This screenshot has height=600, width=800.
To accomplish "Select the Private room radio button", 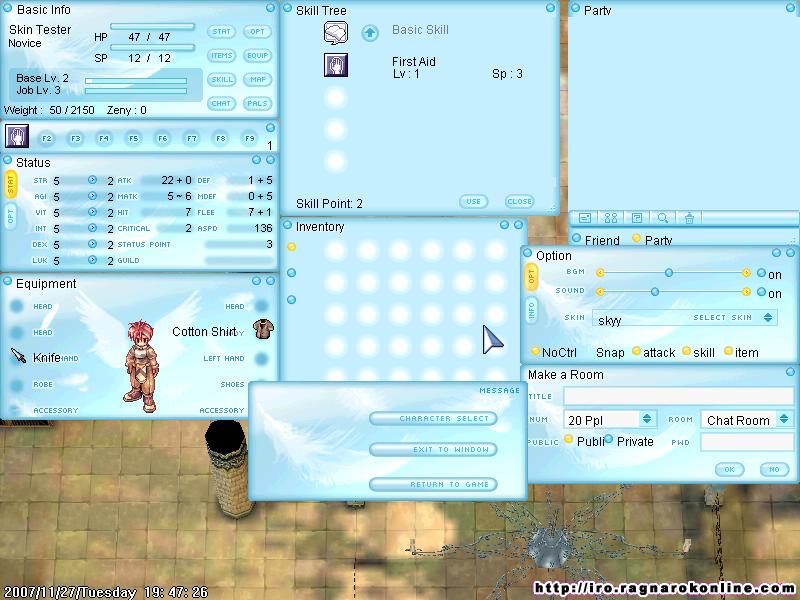I will point(608,439).
